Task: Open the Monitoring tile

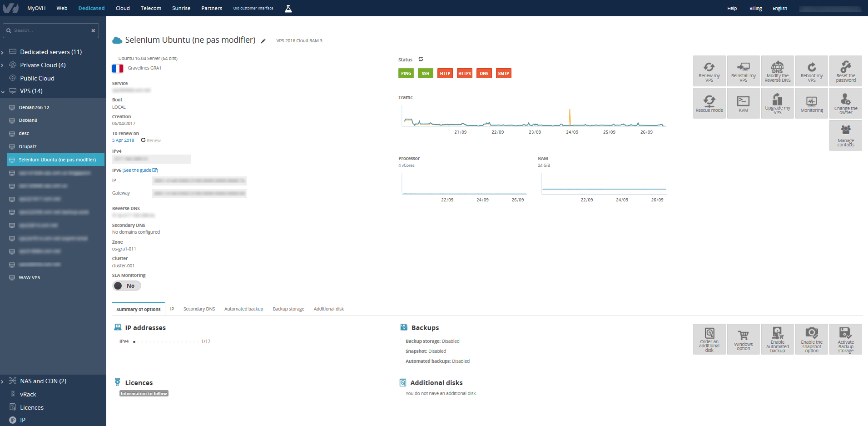Action: click(811, 103)
